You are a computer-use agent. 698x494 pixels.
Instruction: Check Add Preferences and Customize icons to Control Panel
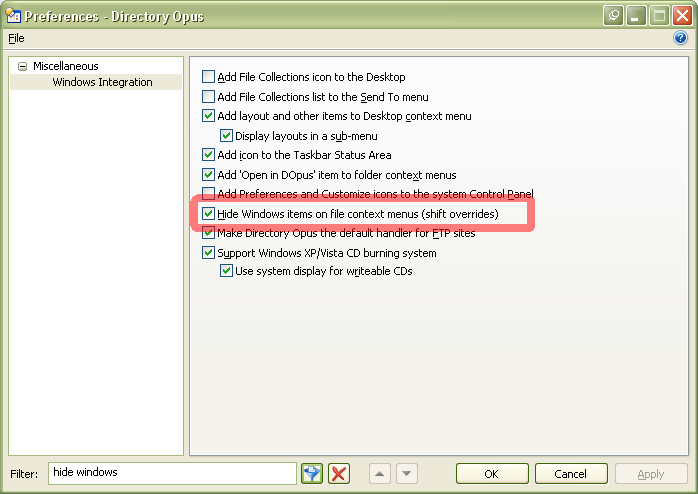[x=208, y=194]
